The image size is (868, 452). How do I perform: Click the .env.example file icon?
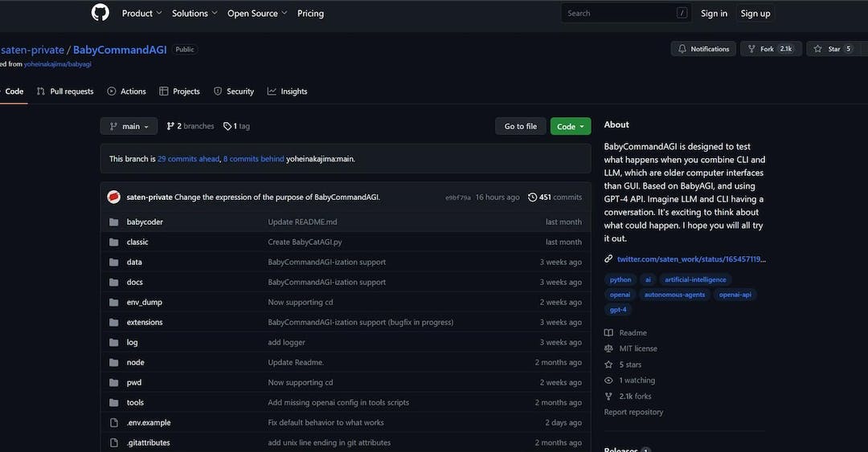tap(113, 422)
